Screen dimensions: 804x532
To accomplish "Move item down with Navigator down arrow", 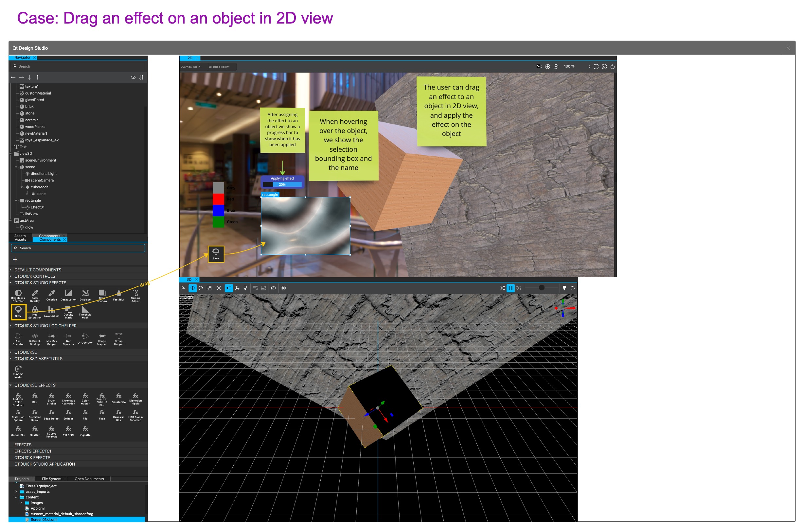I will (29, 77).
